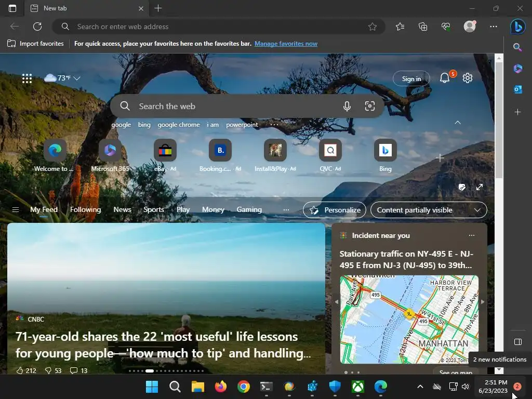This screenshot has height=399, width=532.
Task: Collapse quick links with chevron up
Action: [x=457, y=123]
